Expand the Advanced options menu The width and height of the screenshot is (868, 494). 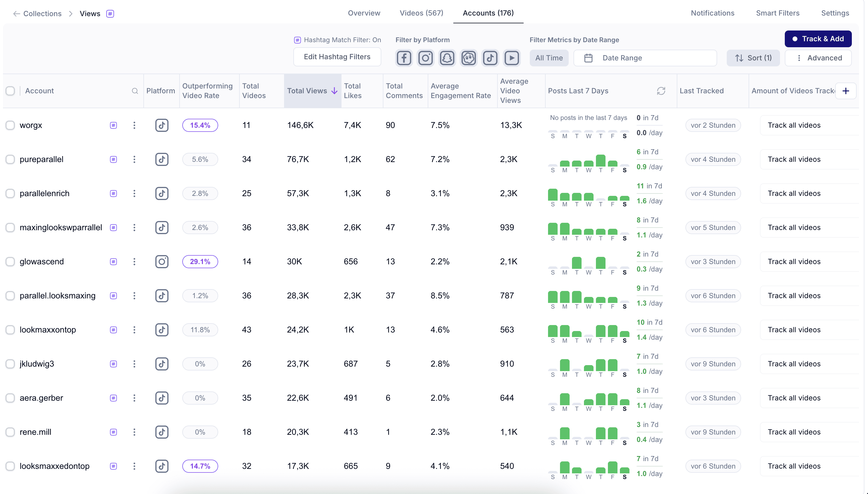pyautogui.click(x=818, y=58)
